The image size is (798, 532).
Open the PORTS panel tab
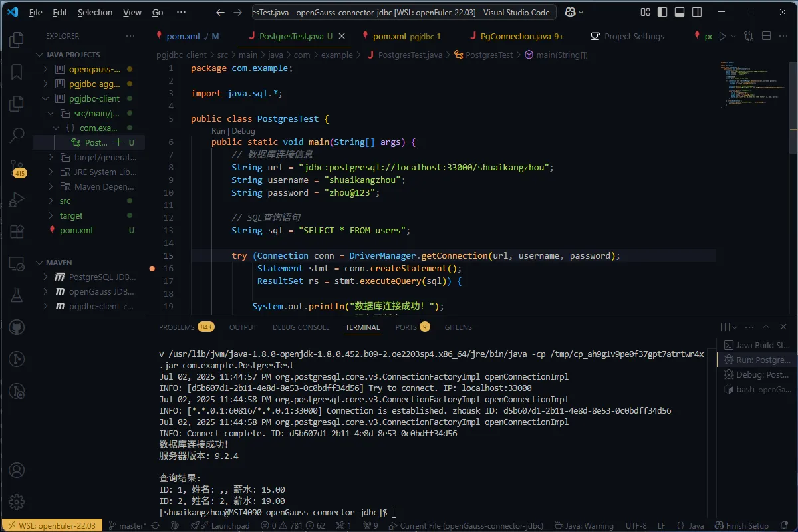pos(406,327)
